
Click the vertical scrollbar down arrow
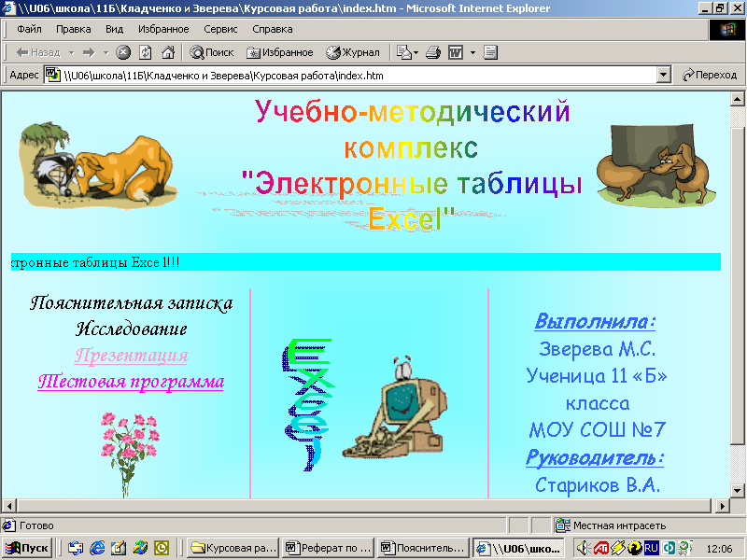click(x=737, y=491)
